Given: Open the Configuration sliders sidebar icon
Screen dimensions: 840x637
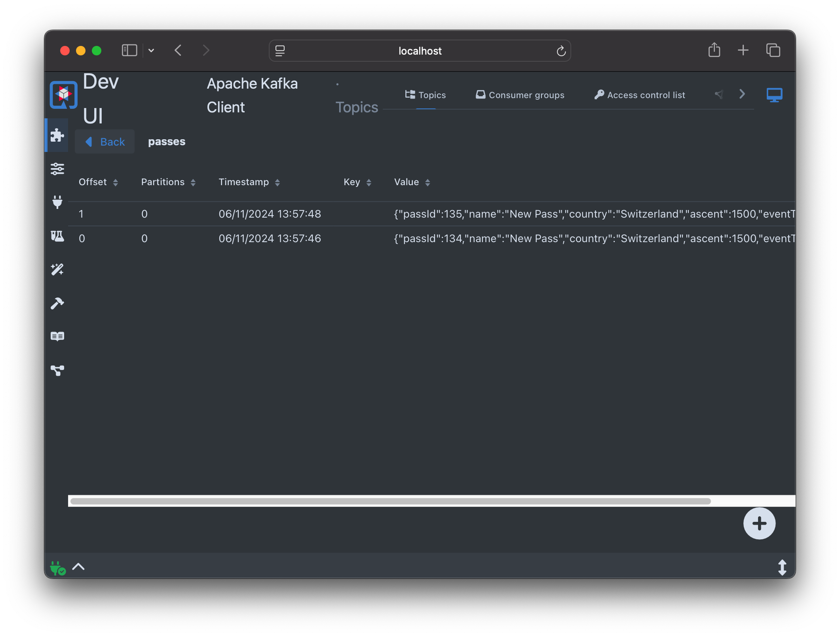Looking at the screenshot, I should coord(57,169).
